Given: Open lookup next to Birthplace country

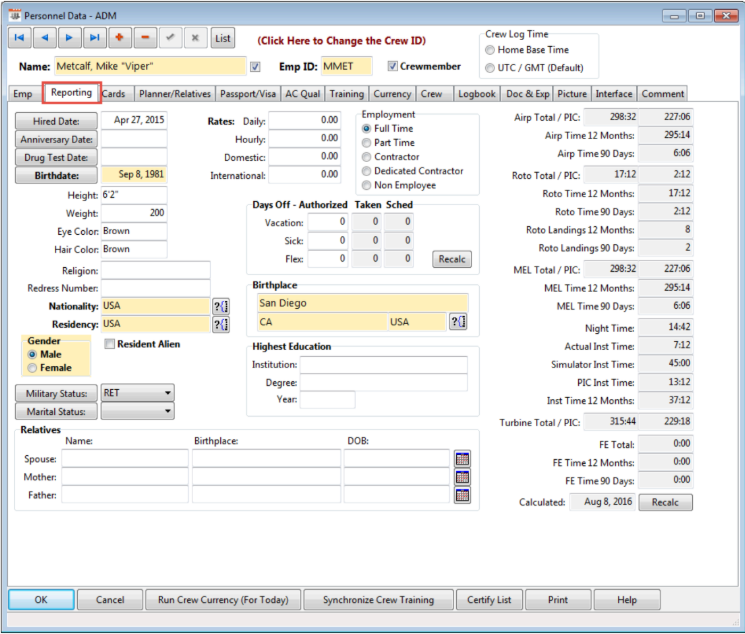Looking at the screenshot, I should [458, 322].
